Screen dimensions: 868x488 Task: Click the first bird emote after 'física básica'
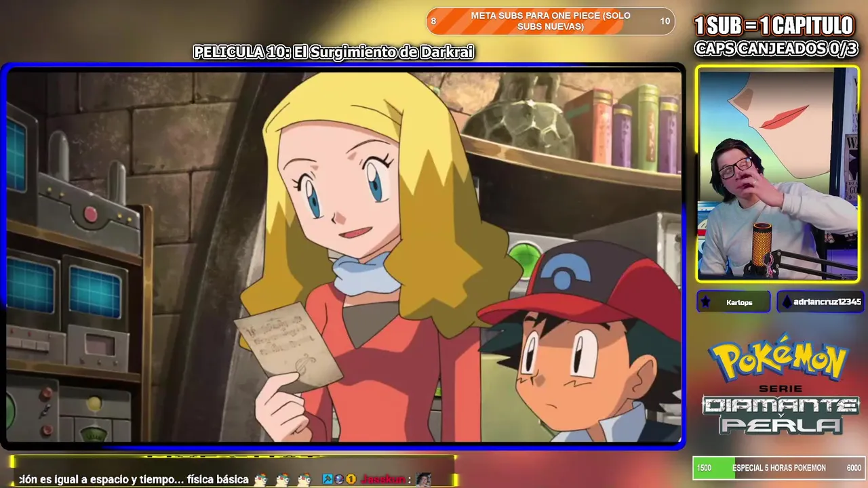pyautogui.click(x=260, y=479)
